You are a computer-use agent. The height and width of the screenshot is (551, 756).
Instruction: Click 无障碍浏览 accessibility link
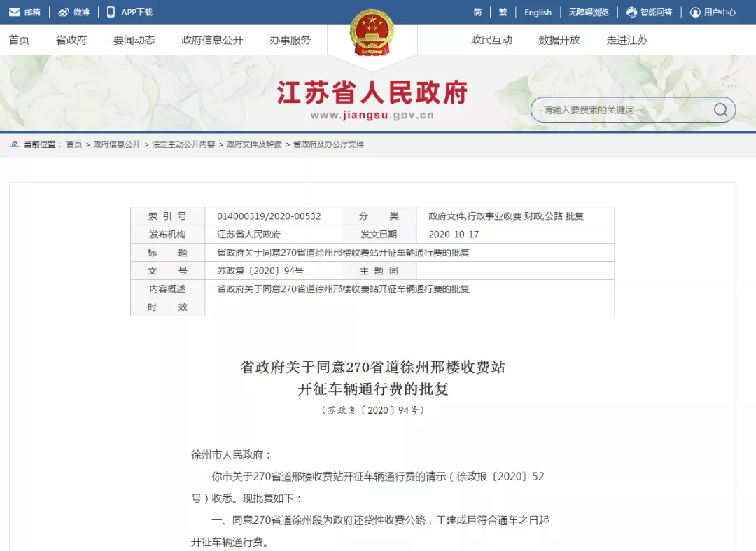[588, 12]
